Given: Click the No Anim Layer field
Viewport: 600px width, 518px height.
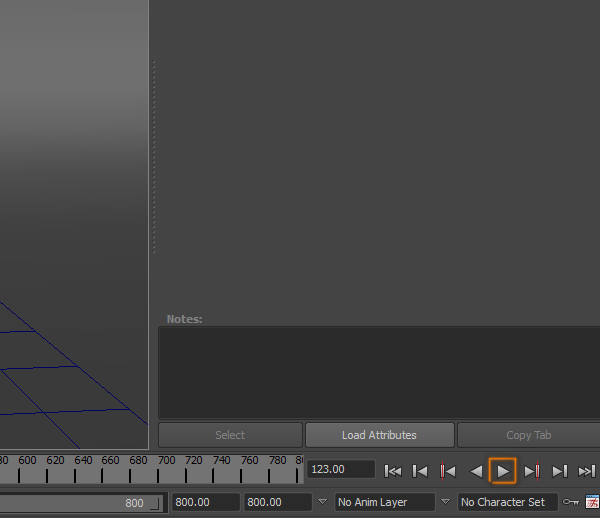Looking at the screenshot, I should click(x=385, y=502).
